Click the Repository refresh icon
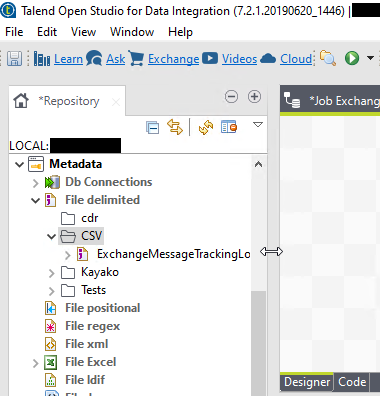The image size is (380, 396). [206, 128]
